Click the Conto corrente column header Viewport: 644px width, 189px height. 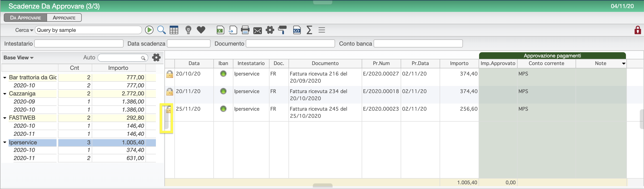point(547,63)
